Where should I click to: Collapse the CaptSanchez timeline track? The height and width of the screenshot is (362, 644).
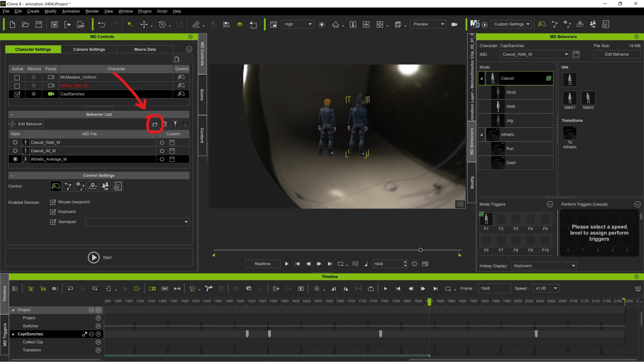[13, 334]
